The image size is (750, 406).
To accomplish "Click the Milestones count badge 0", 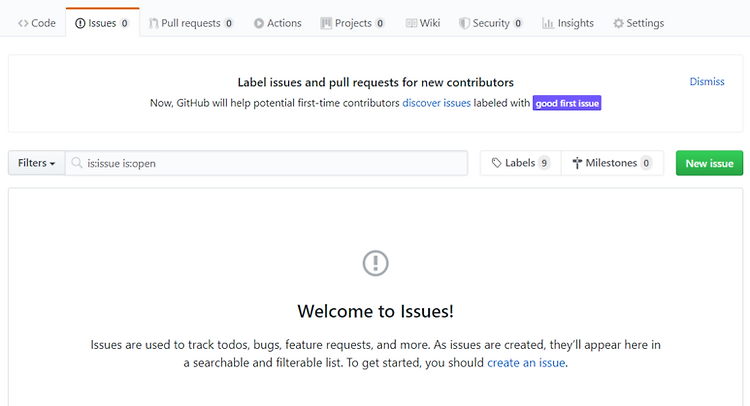I will point(646,163).
